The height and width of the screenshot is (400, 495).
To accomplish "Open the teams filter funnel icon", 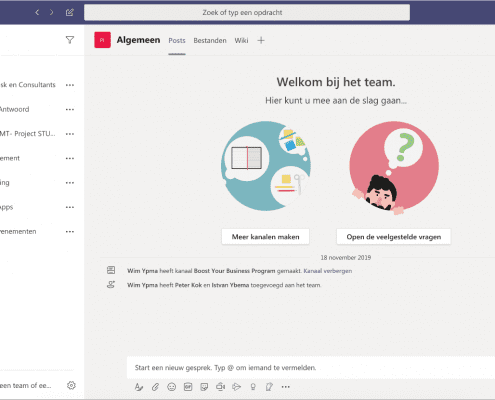I will coord(70,40).
